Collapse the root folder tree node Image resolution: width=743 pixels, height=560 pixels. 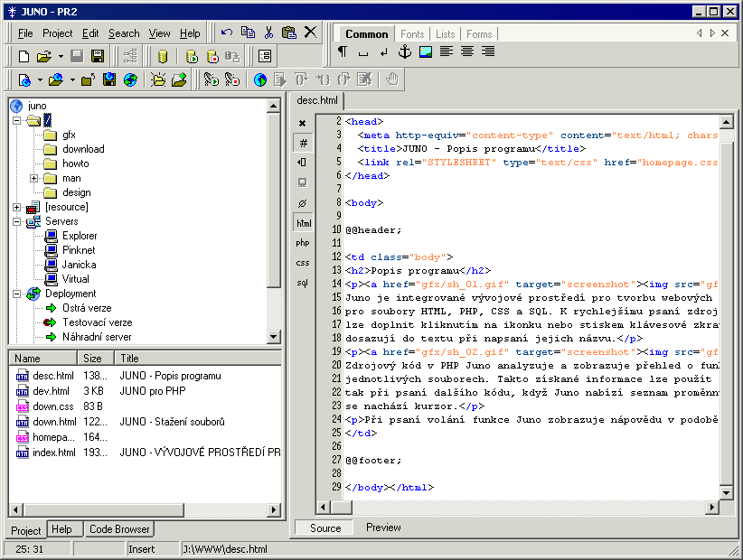[x=17, y=120]
